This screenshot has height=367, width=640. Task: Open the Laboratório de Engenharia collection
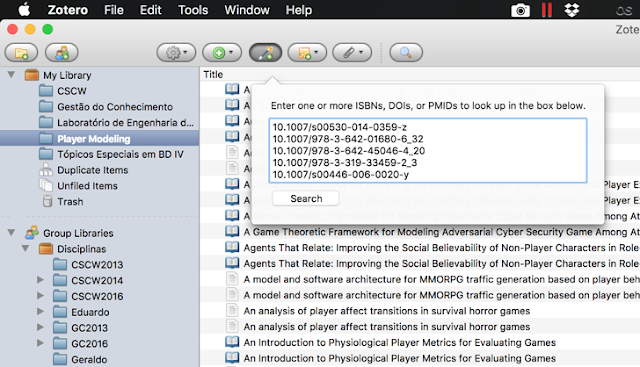(x=125, y=123)
